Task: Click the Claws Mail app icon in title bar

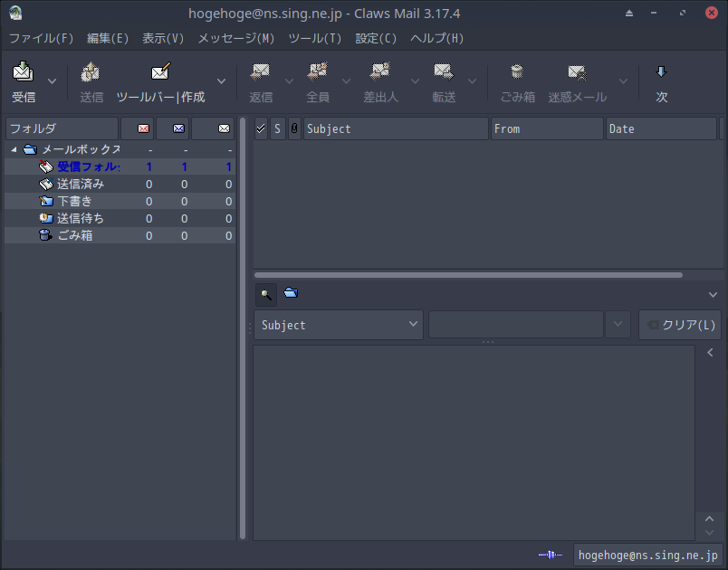Action: point(15,13)
